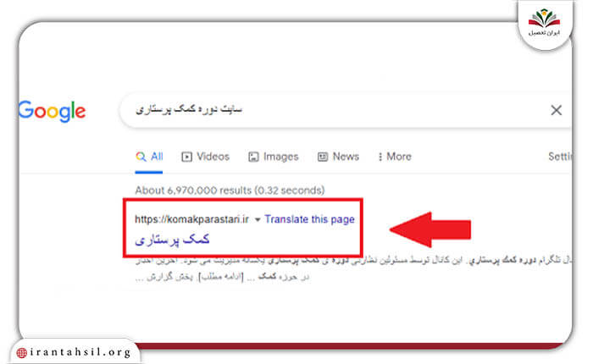
Task: Click the About 6,970,000 results text
Action: [230, 190]
